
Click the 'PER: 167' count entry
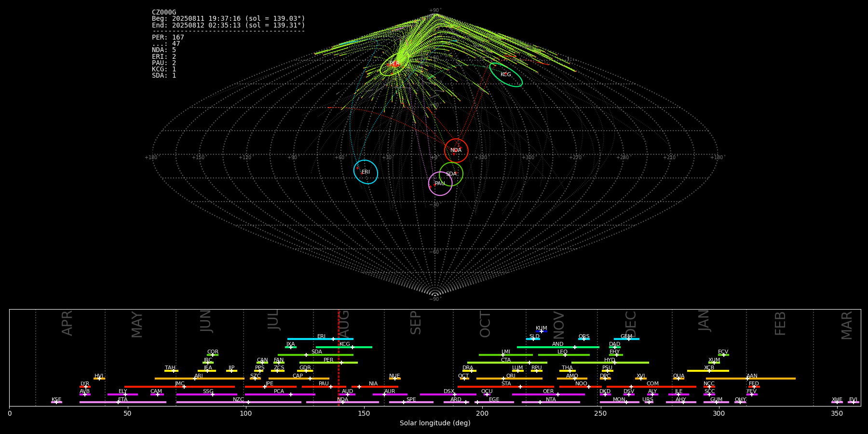pos(168,38)
